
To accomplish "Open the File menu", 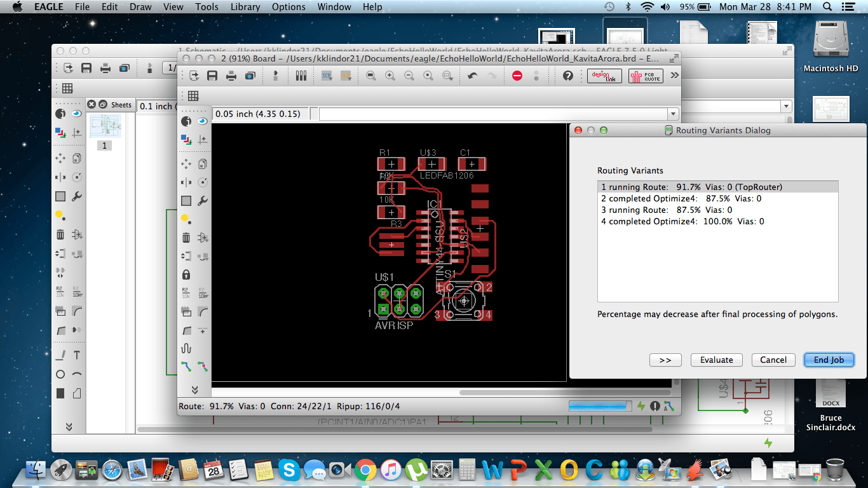I will (82, 7).
